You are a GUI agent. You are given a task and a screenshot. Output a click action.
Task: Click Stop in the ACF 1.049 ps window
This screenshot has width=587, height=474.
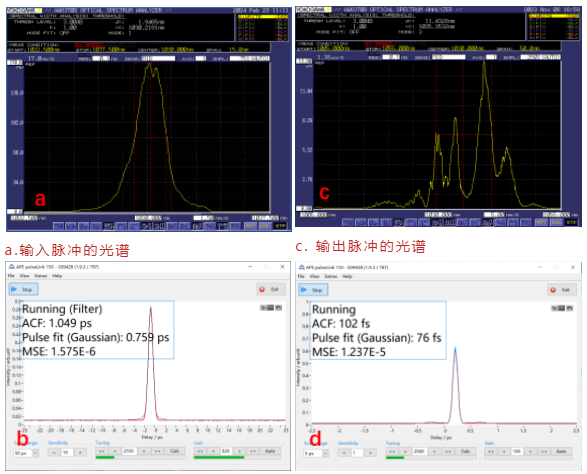[23, 289]
